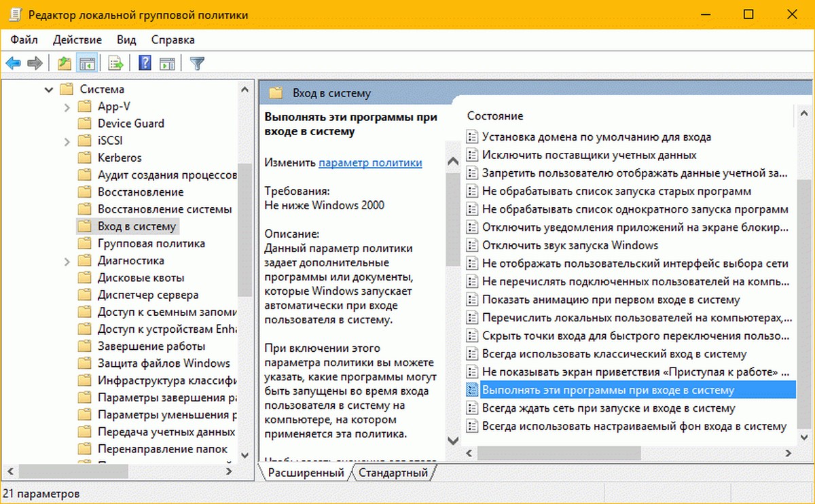Select 'Передача учетных данных' tree item

(x=166, y=432)
